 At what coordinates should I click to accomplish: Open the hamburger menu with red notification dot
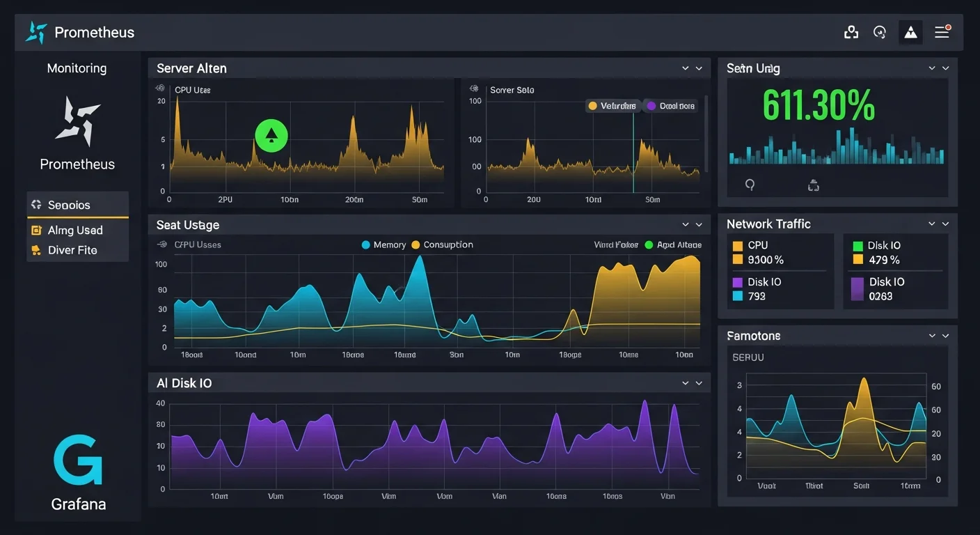(942, 31)
